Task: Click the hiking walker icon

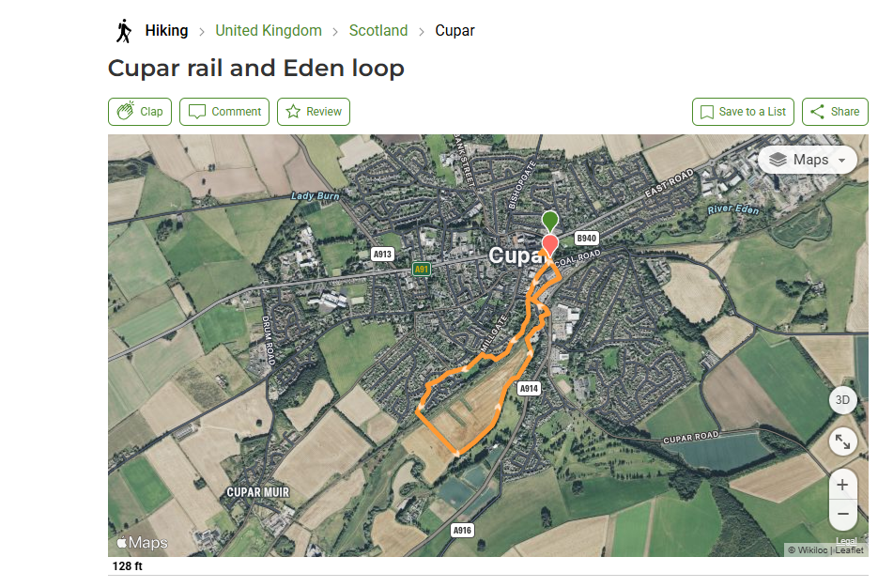Action: [123, 31]
